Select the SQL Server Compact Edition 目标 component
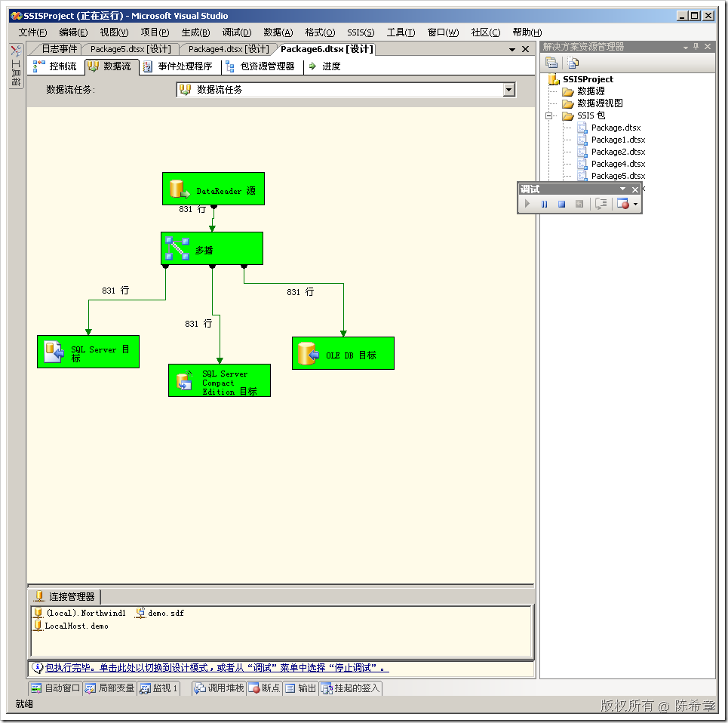This screenshot has height=723, width=728. point(219,380)
